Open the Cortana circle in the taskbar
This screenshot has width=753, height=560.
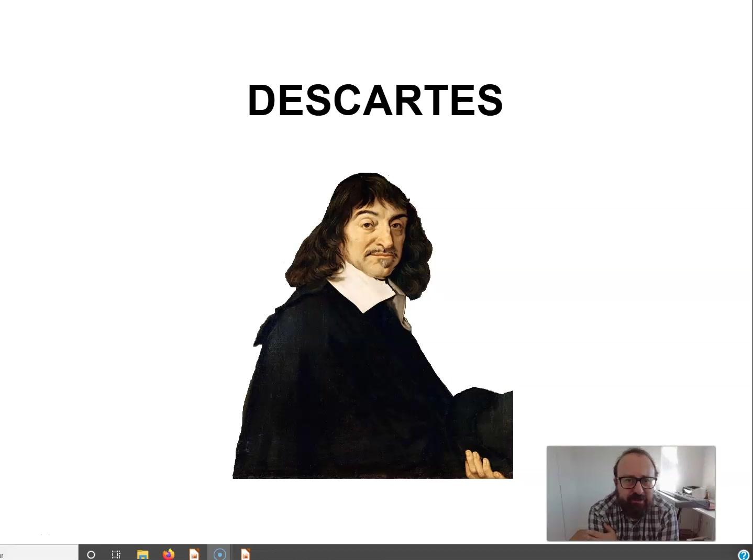[91, 554]
